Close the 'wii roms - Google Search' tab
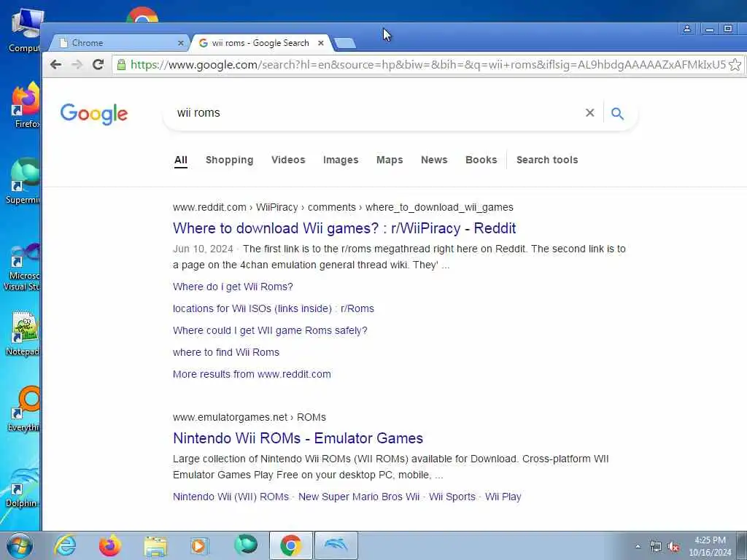The image size is (747, 560). point(321,43)
